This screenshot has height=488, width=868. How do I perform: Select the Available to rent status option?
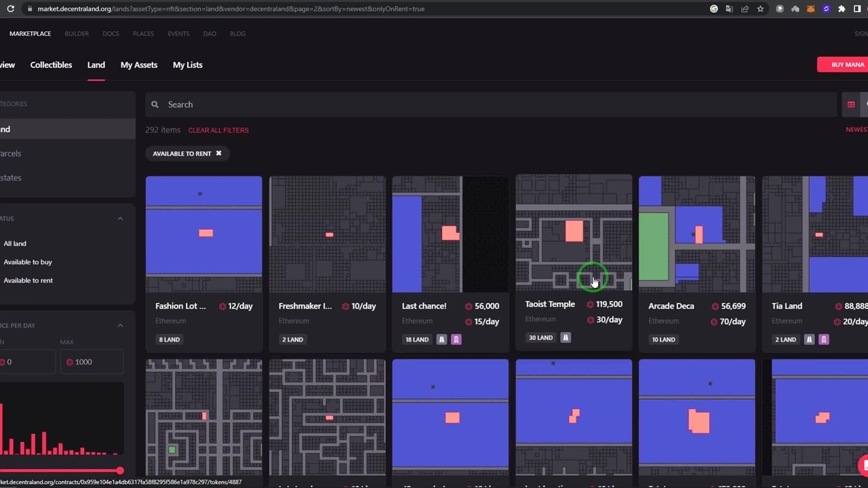click(x=28, y=280)
